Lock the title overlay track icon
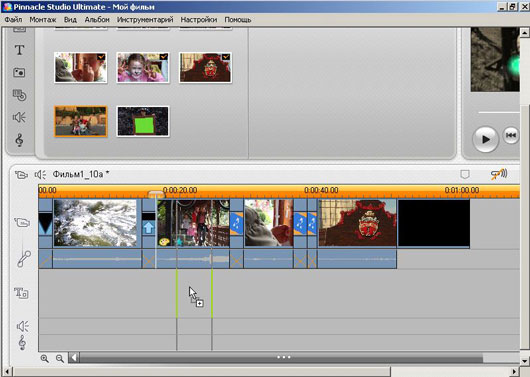Screen dimensions: 530x377 21,293
